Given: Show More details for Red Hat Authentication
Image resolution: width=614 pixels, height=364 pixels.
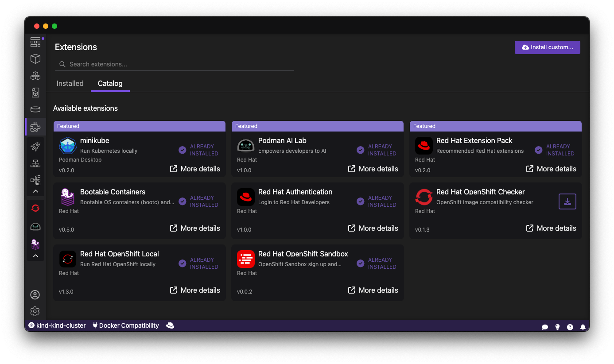Looking at the screenshot, I should tap(373, 228).
